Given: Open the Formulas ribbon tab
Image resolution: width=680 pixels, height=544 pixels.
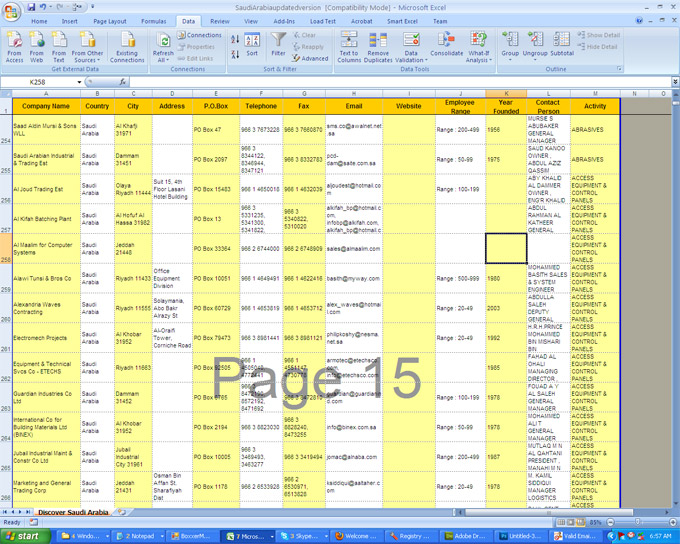Looking at the screenshot, I should 154,21.
